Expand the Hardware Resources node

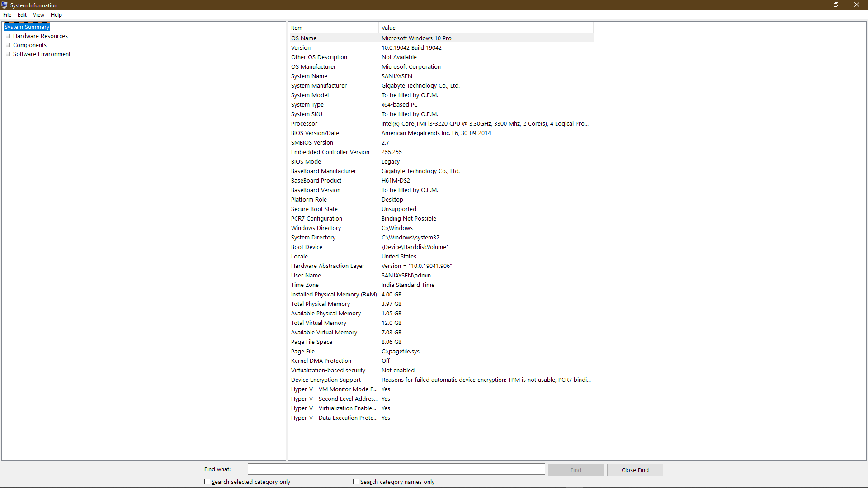pyautogui.click(x=8, y=36)
